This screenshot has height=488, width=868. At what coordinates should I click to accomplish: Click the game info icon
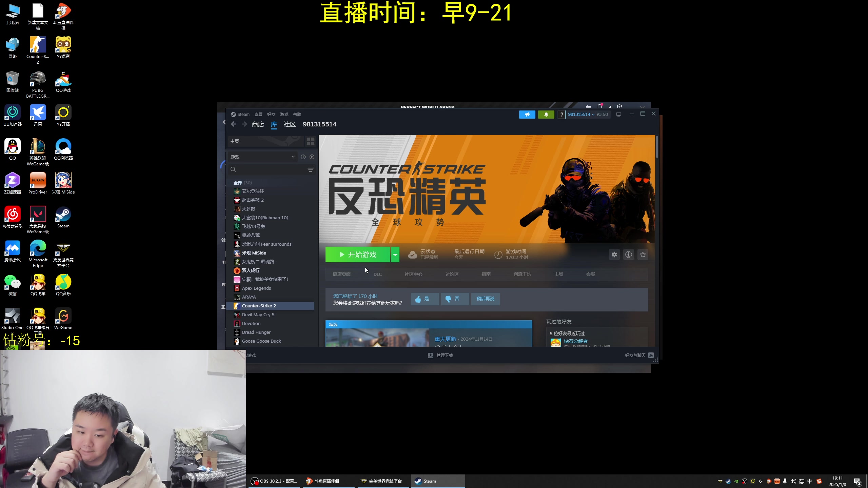pos(628,255)
